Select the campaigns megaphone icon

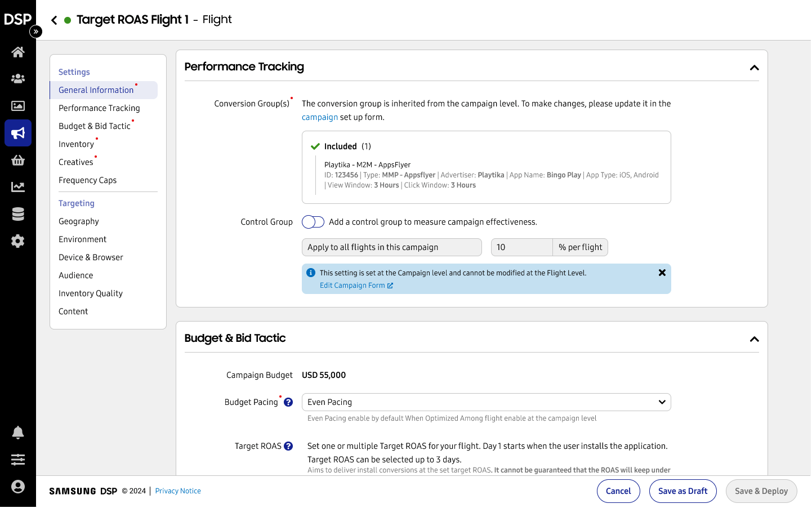point(18,133)
